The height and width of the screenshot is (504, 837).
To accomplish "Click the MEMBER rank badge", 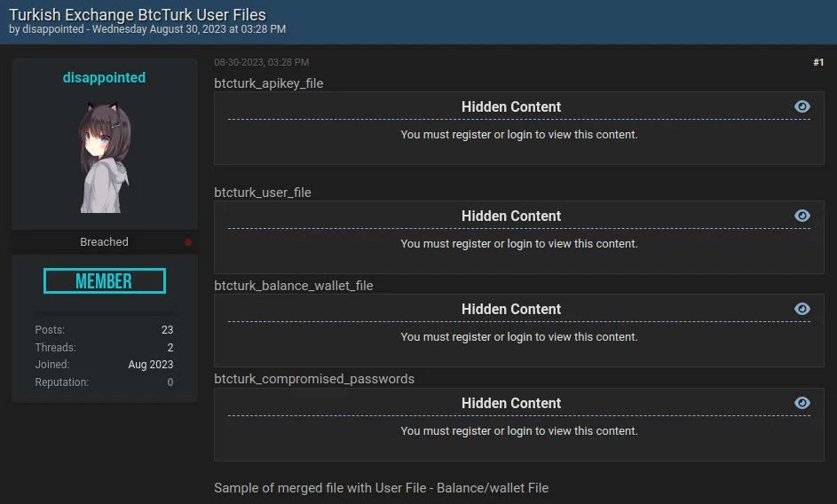I will tap(104, 281).
